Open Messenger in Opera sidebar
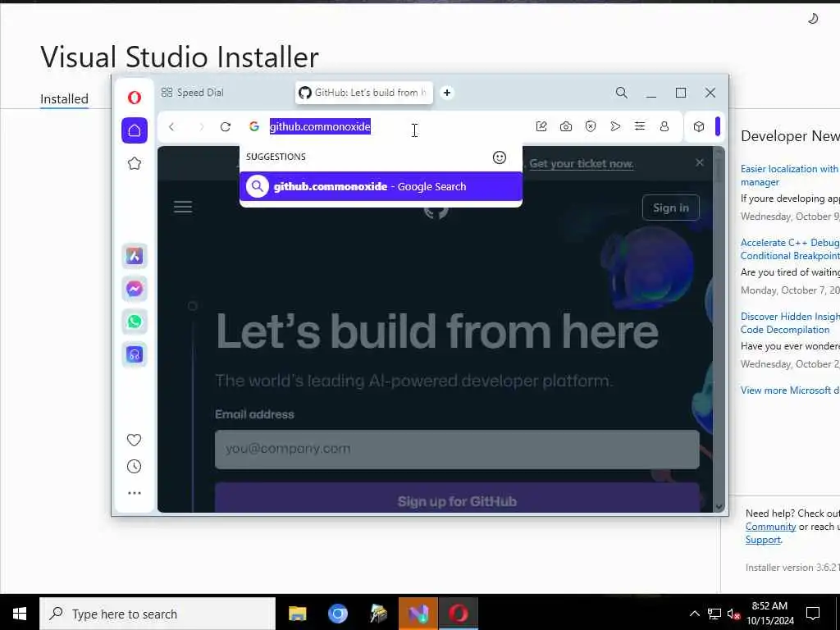Screen dimensions: 840x630 click(135, 289)
